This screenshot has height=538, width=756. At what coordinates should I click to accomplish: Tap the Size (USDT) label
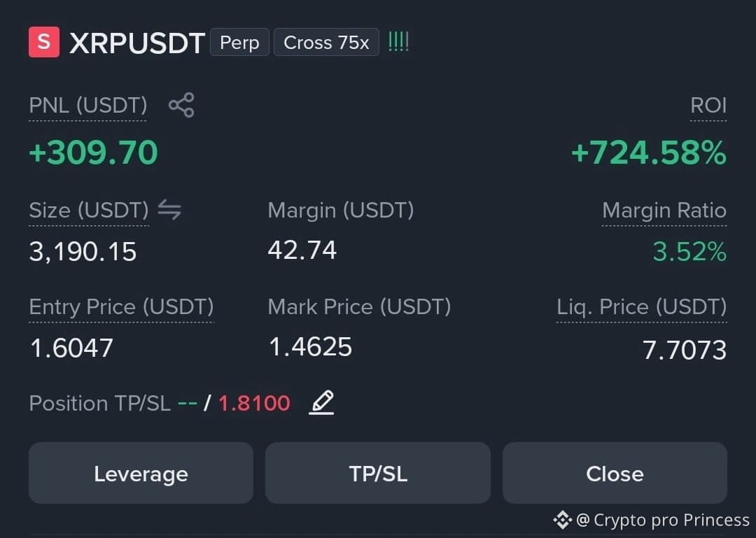click(89, 210)
